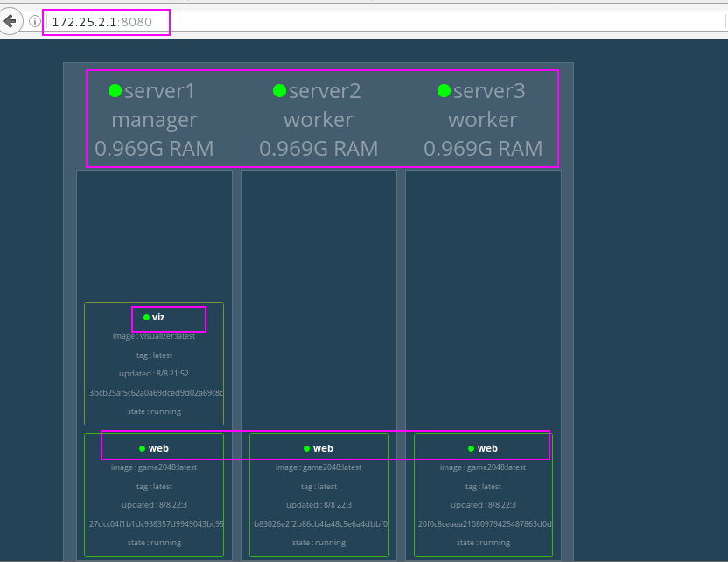Click the worker role label under server3
Screen dimensions: 728x562
pyautogui.click(x=483, y=120)
